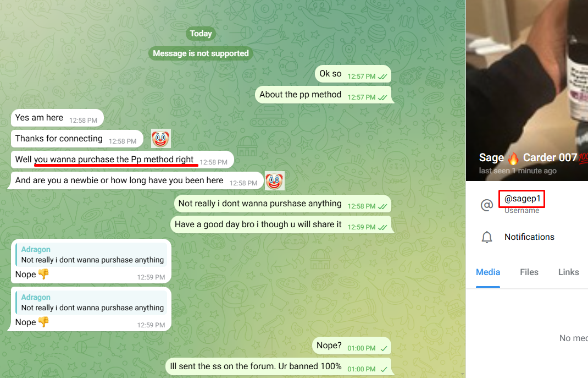
Task: Open the Links tab
Action: tap(569, 272)
